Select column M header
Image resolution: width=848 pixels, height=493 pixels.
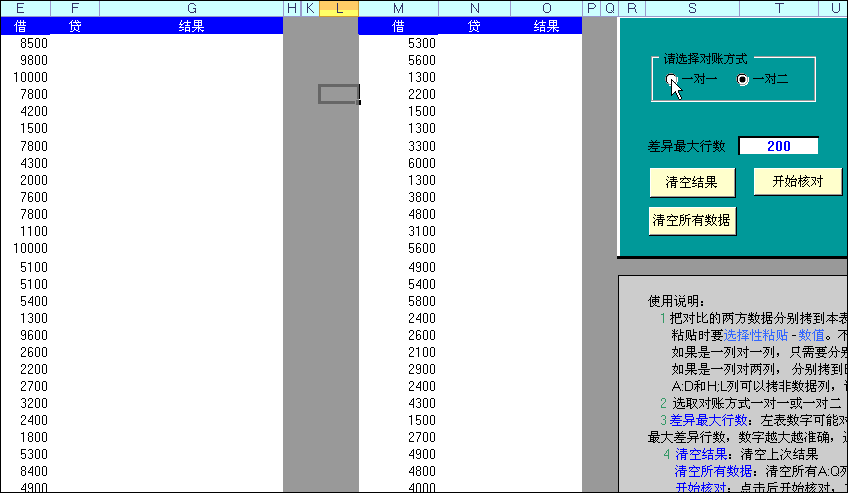pos(398,9)
